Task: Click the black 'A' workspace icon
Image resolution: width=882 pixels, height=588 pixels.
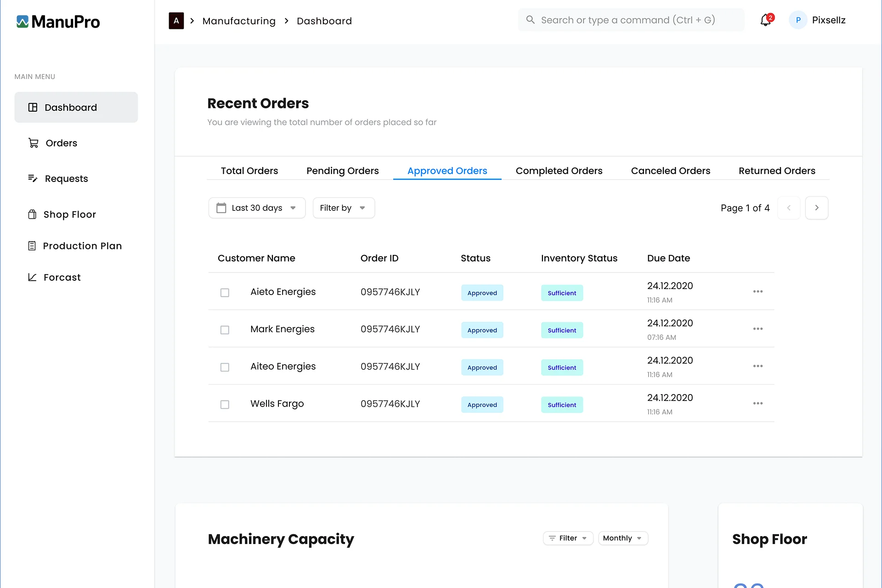Action: pyautogui.click(x=176, y=21)
